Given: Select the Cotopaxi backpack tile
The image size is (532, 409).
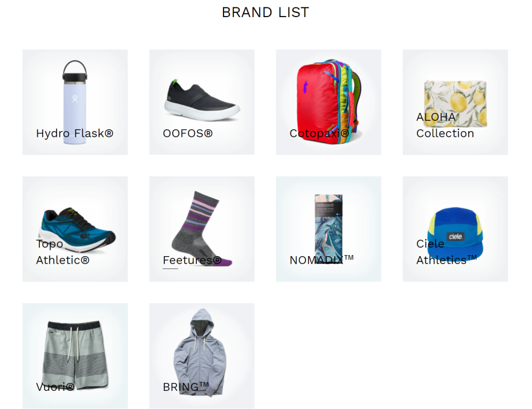Looking at the screenshot, I should point(328,102).
